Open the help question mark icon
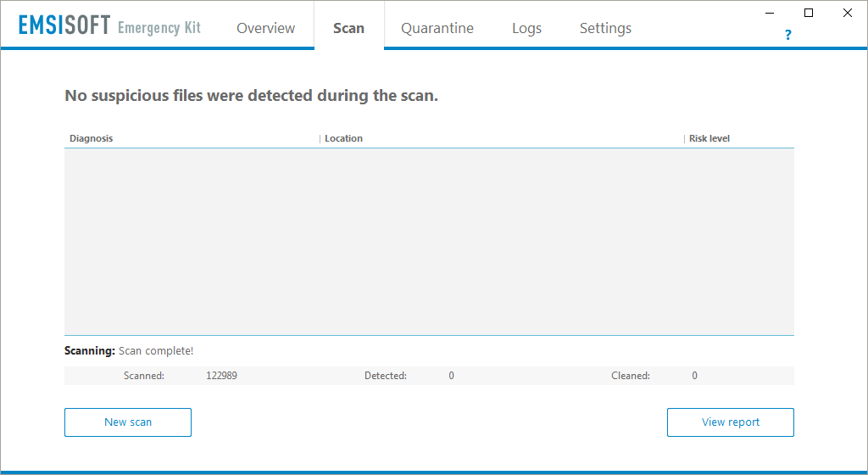 787,35
